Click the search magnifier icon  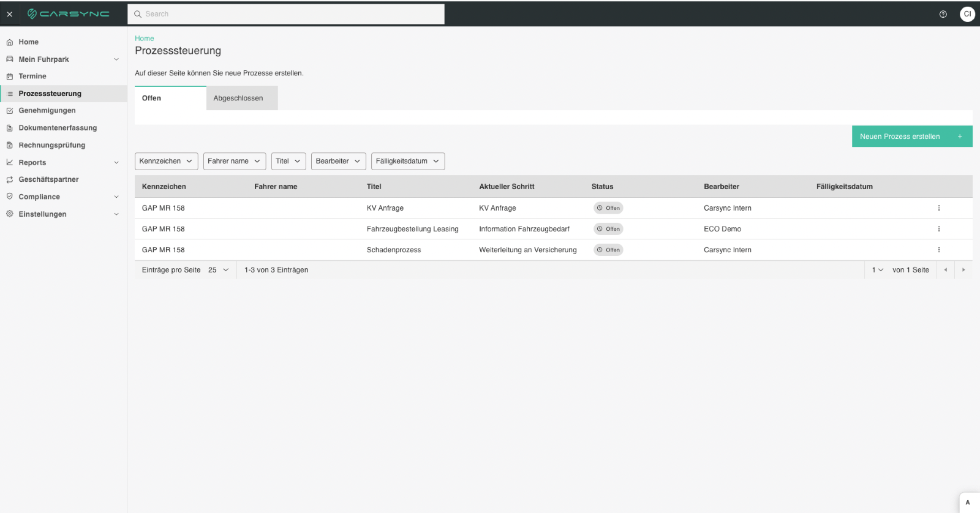point(138,14)
